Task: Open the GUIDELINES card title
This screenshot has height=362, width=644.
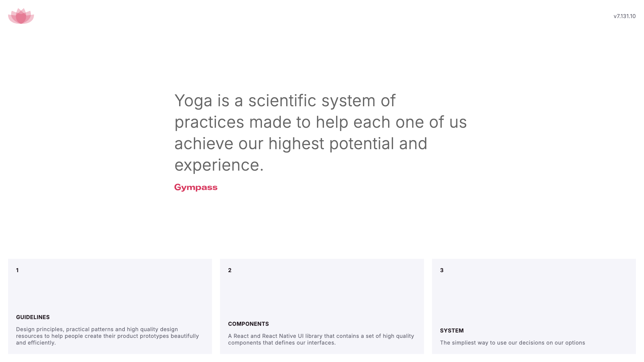Action: 33,317
